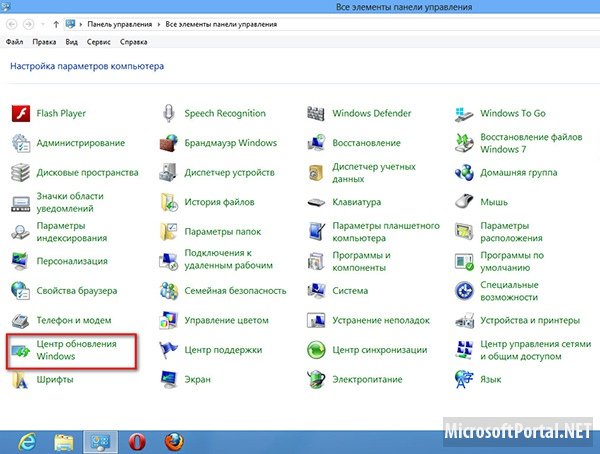600x454 pixels.
Task: Open the Windows Defender wall icon
Action: [316, 113]
